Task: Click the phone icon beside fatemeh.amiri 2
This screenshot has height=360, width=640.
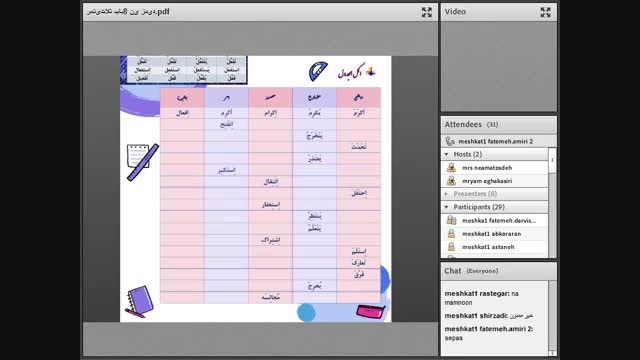Action: [x=450, y=141]
